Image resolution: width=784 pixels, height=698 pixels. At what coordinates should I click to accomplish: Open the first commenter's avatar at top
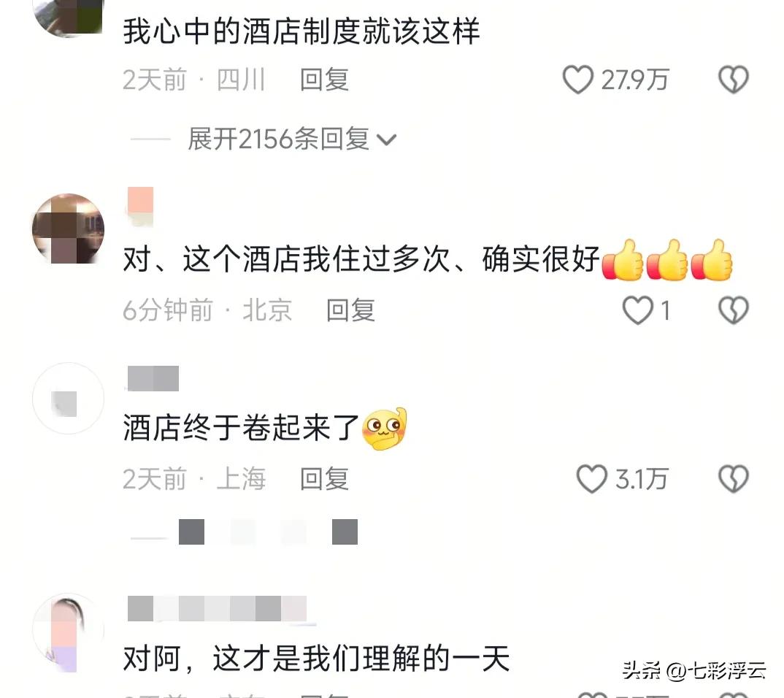[68, 18]
